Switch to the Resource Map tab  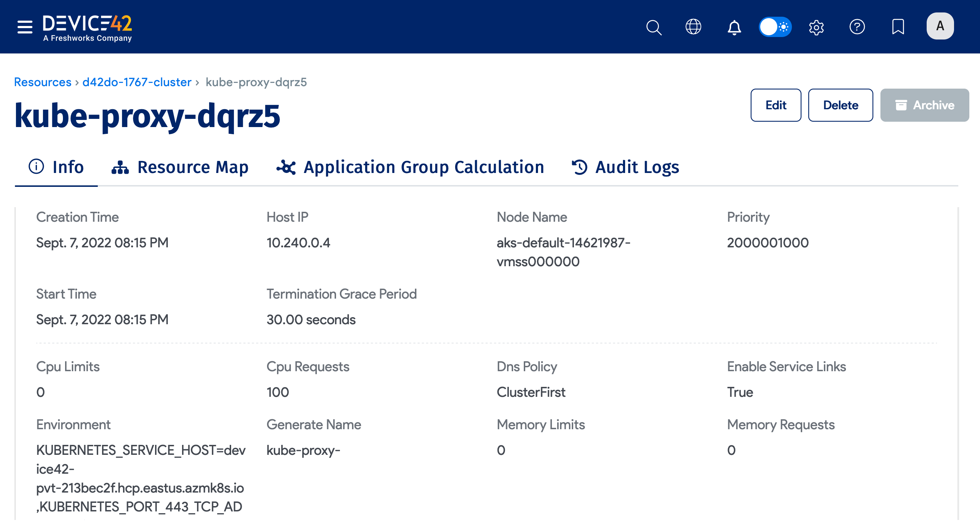coord(180,167)
